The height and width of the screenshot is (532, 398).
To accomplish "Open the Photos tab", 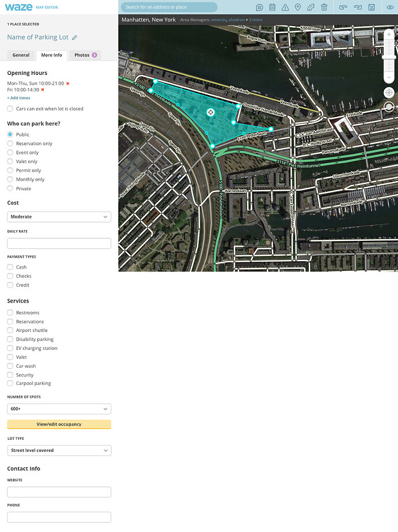I will point(85,55).
